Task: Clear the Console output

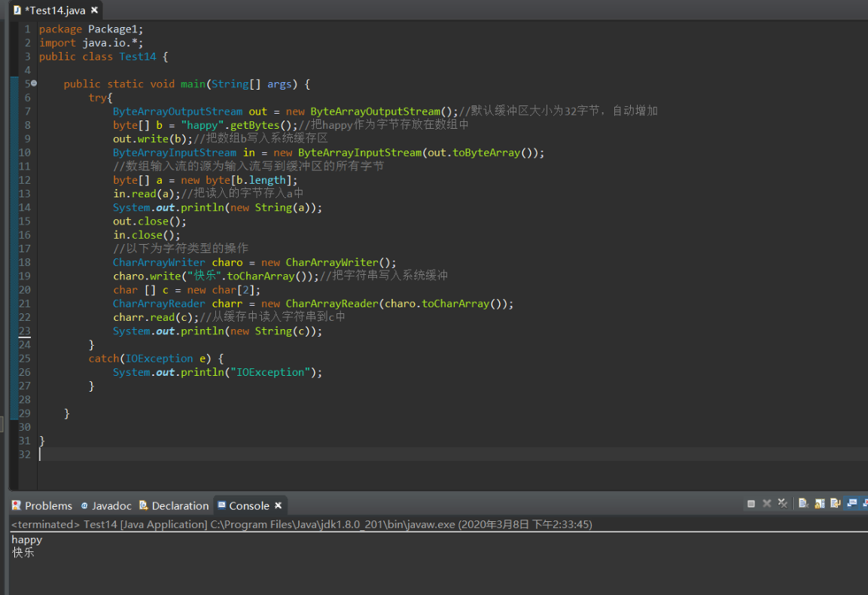Action: [803, 504]
